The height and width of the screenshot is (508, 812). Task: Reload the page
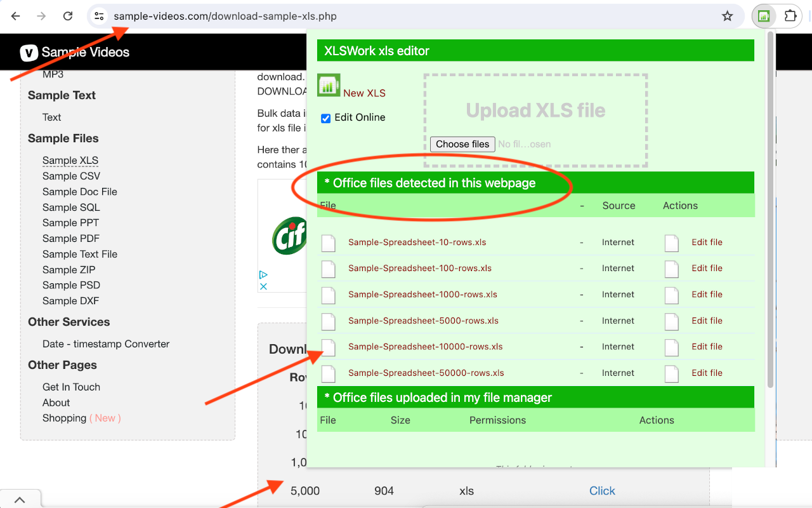[67, 16]
